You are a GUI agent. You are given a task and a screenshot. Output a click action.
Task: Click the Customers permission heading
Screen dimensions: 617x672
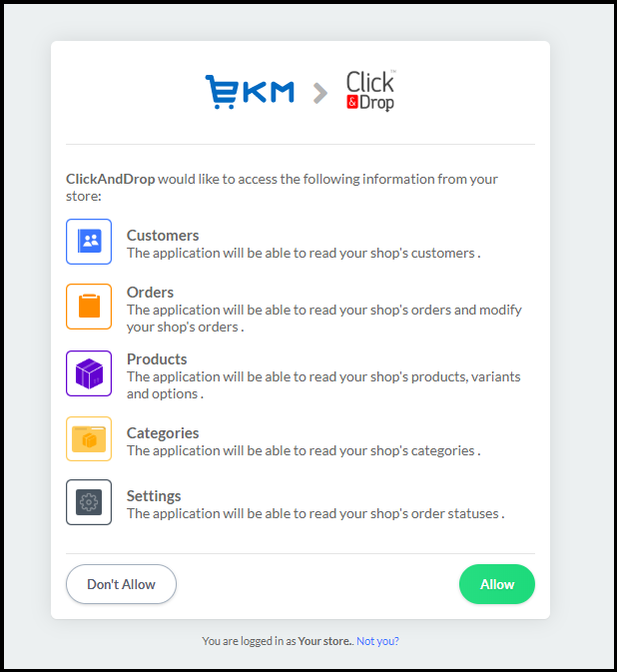163,236
